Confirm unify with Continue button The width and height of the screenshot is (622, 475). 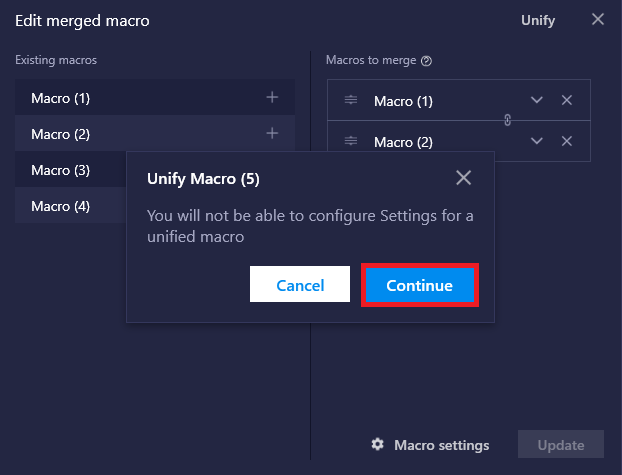(420, 285)
